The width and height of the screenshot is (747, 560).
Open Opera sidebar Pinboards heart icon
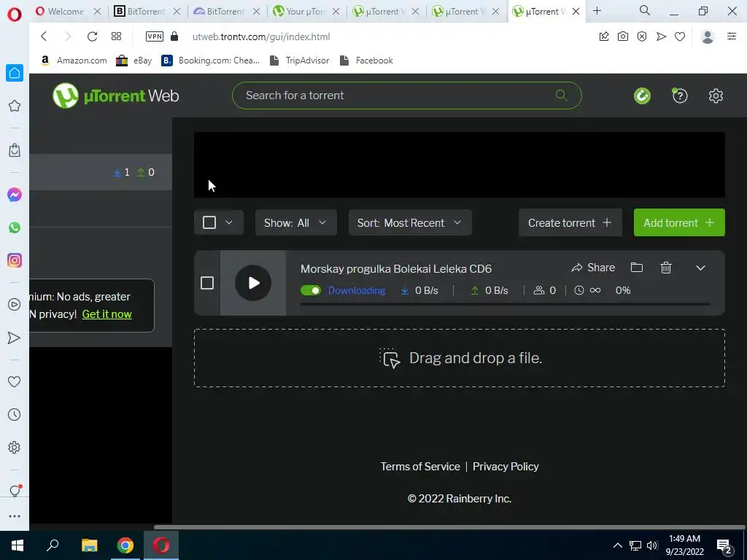pyautogui.click(x=15, y=382)
